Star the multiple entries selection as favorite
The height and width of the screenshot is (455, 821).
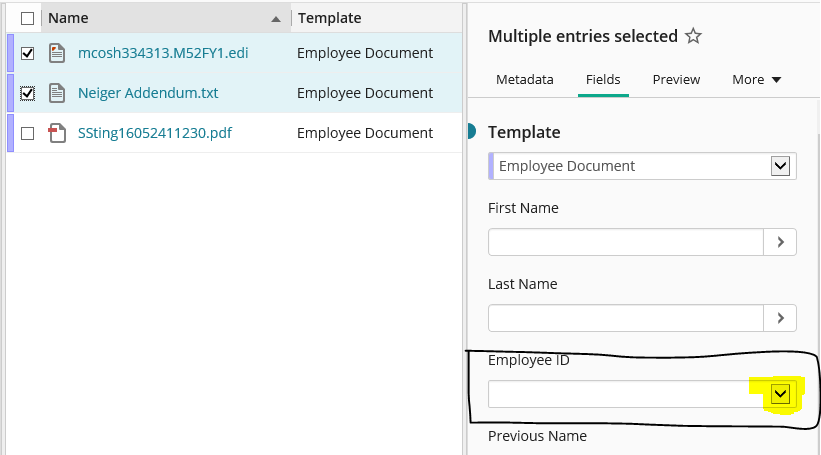(x=693, y=36)
